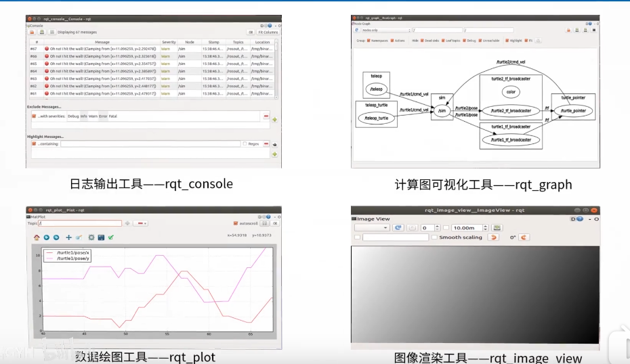Toggle Unreachable hide checkbox

[480, 41]
